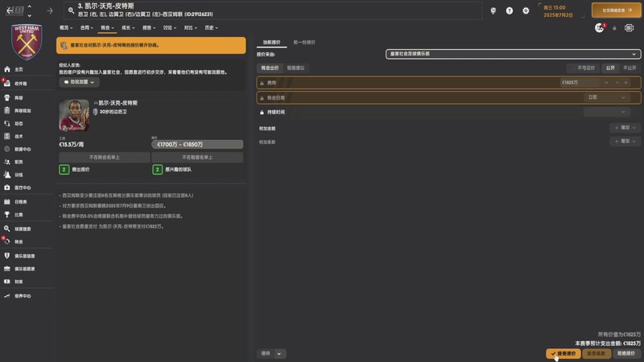Open the manager avatar with notification badge
This screenshot has height=362, width=644.
(x=599, y=28)
